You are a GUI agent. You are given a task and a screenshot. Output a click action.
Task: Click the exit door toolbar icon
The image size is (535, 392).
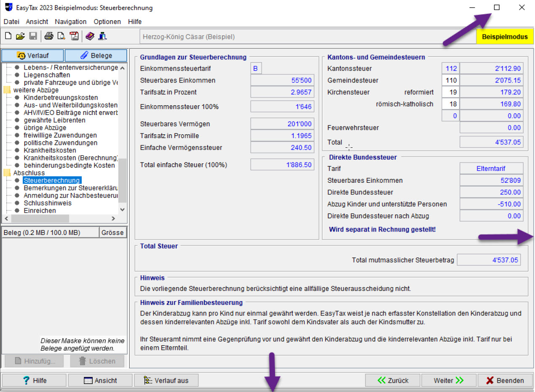click(x=102, y=37)
